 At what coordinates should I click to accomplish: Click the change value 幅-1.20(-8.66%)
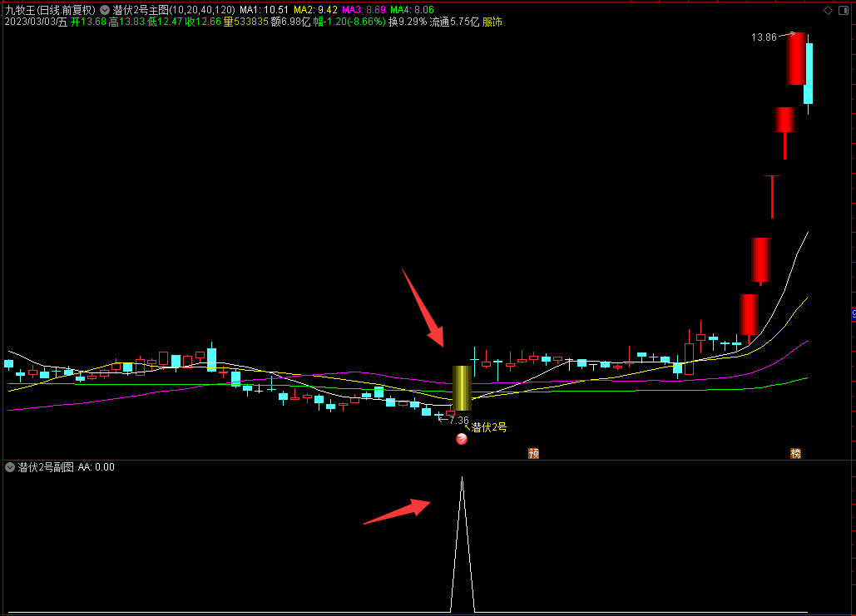(x=349, y=22)
